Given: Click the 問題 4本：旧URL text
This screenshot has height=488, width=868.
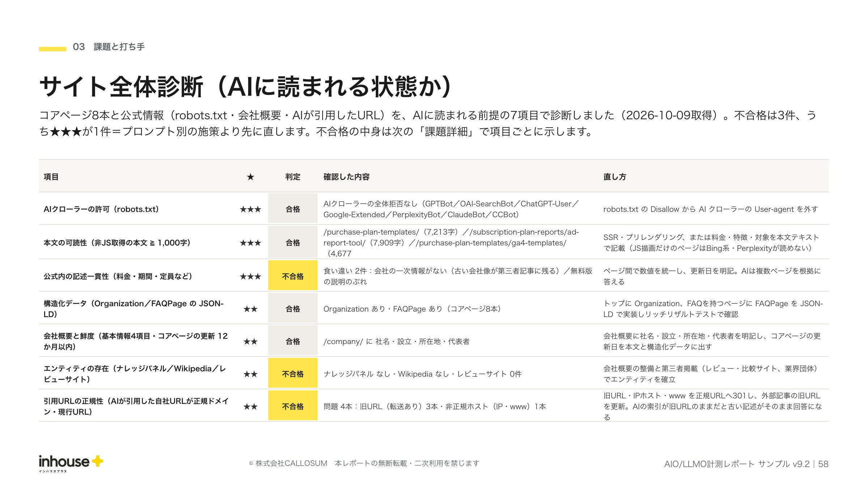Looking at the screenshot, I should [x=435, y=407].
